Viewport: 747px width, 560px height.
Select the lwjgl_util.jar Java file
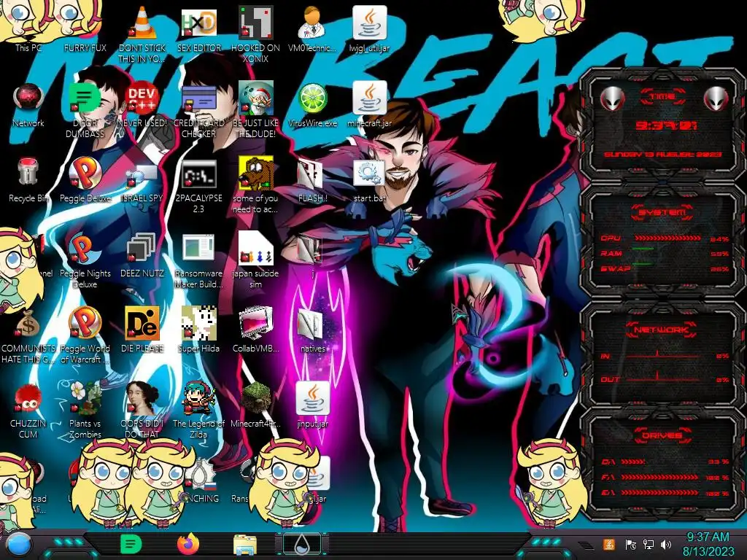[369, 23]
